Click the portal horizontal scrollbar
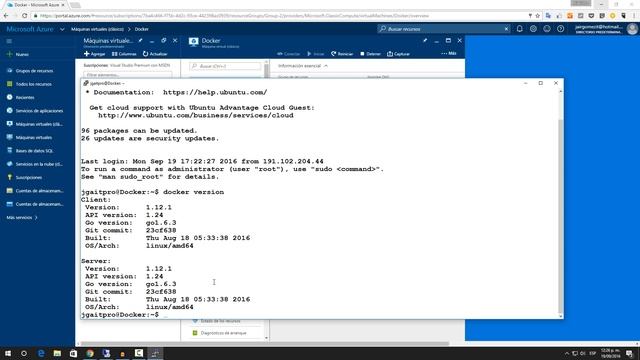This screenshot has width=640, height=360. click(x=264, y=344)
